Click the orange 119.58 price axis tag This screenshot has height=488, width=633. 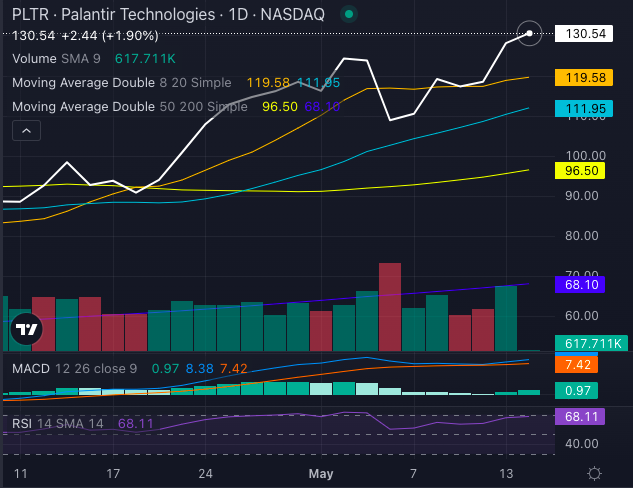point(584,77)
